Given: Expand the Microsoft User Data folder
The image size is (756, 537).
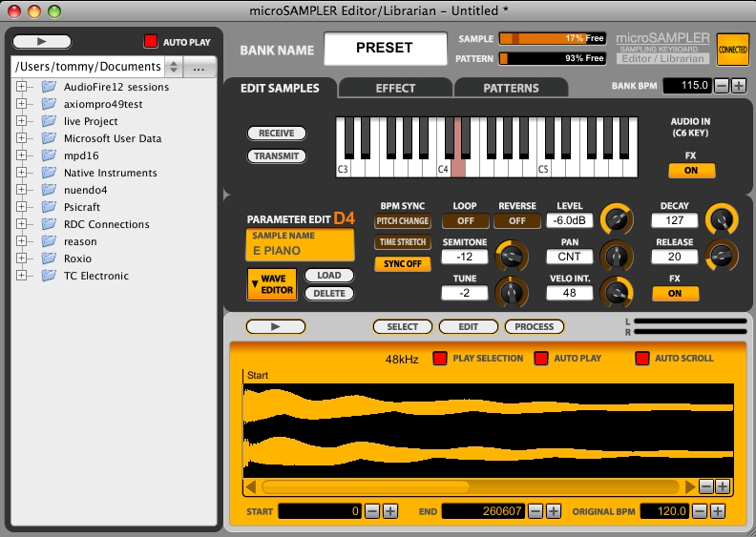Looking at the screenshot, I should pos(21,138).
